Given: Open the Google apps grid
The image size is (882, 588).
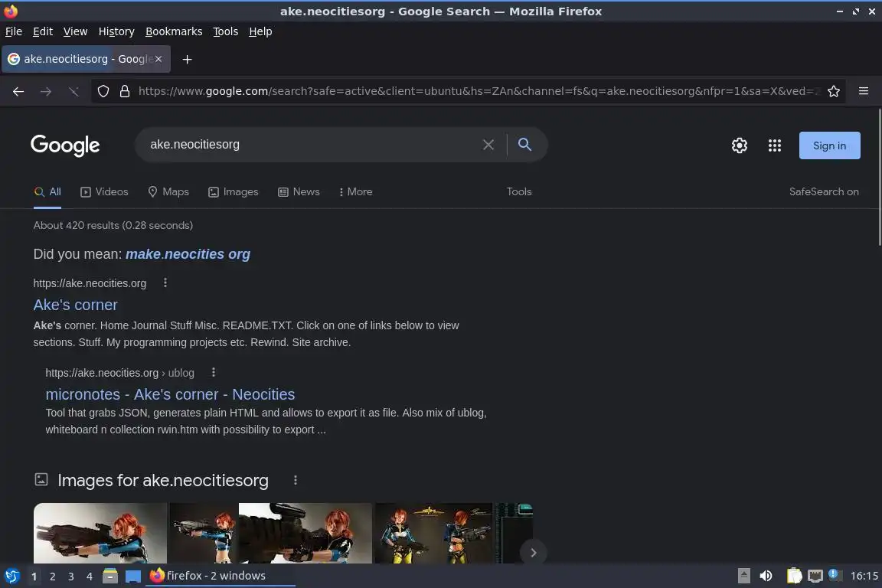Looking at the screenshot, I should 775,145.
